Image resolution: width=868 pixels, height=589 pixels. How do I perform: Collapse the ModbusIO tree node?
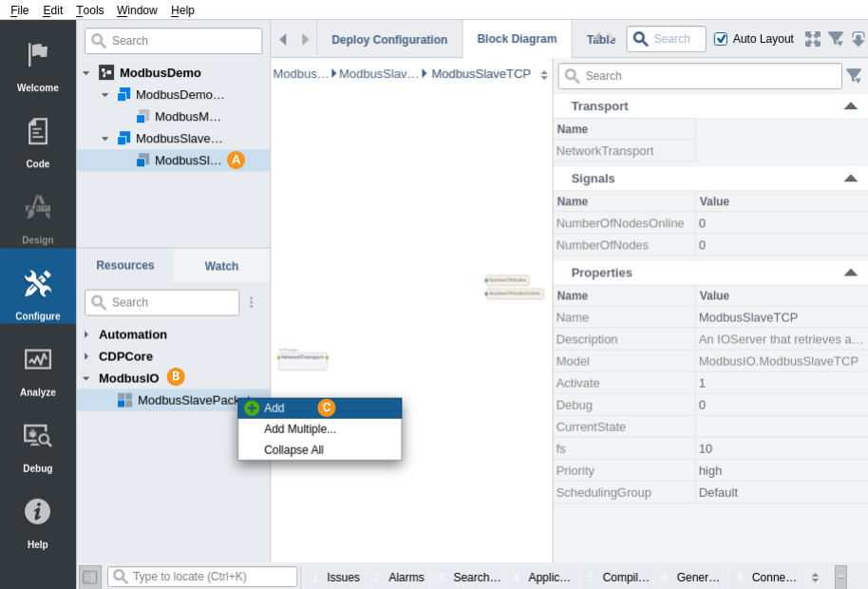(x=86, y=378)
